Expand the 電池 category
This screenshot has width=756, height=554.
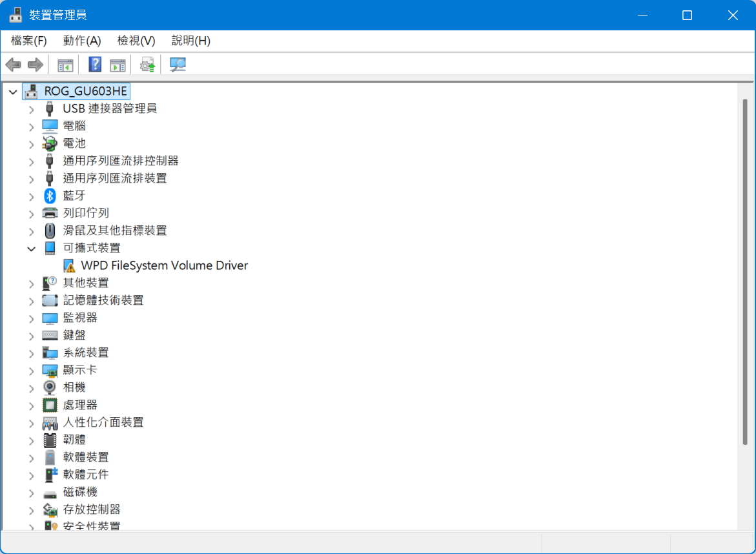(31, 143)
